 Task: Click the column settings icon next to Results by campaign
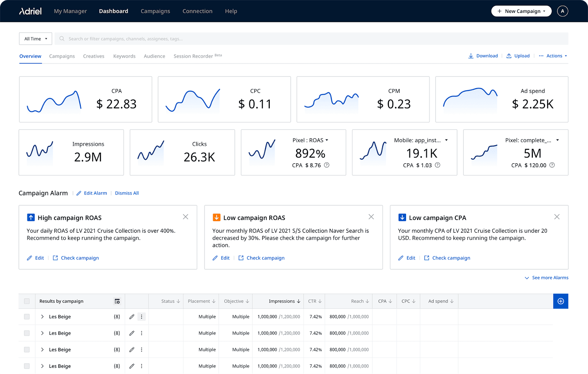[x=117, y=301]
